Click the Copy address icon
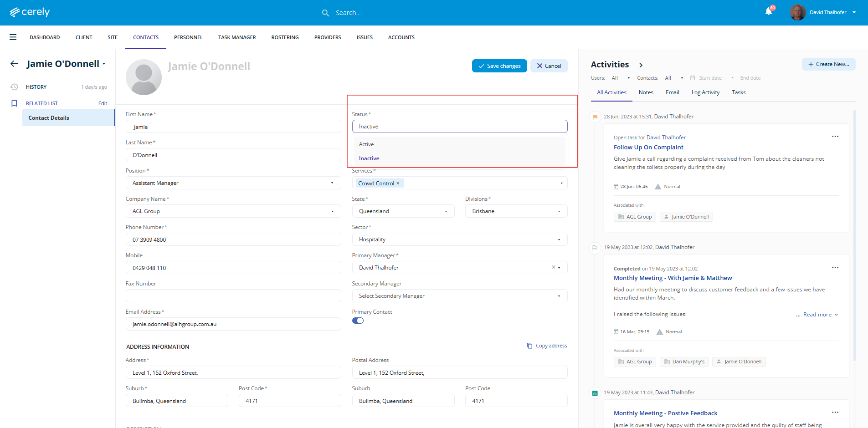Viewport: 868px width, 428px height. (529, 346)
